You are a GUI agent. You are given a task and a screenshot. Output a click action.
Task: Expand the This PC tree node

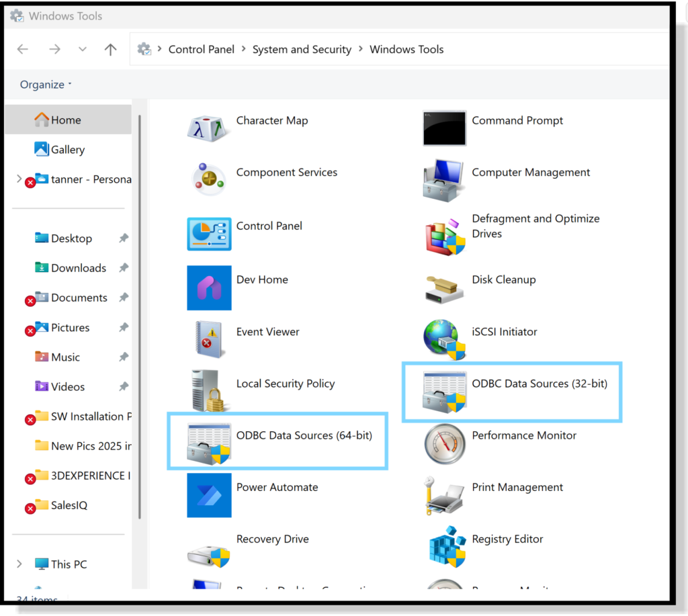19,564
